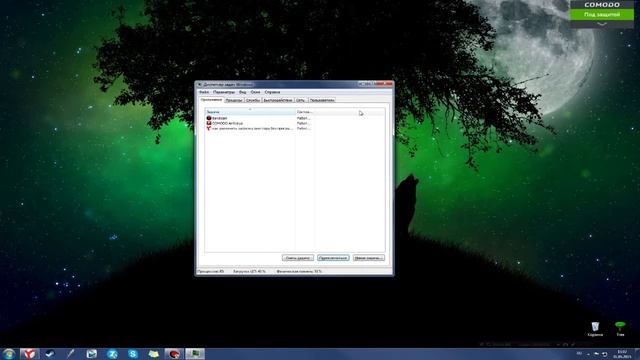Expand the COMODO widget chevron

click(x=602, y=24)
